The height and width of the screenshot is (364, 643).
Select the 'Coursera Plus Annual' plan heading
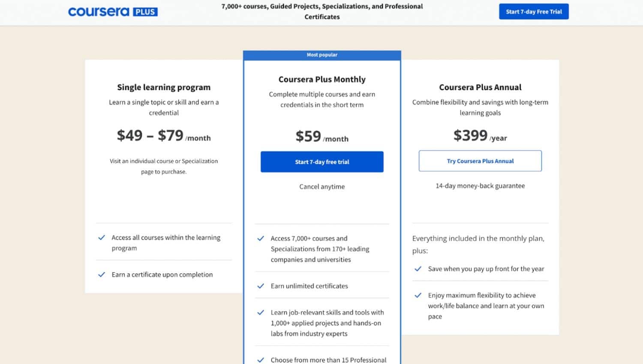pos(480,87)
